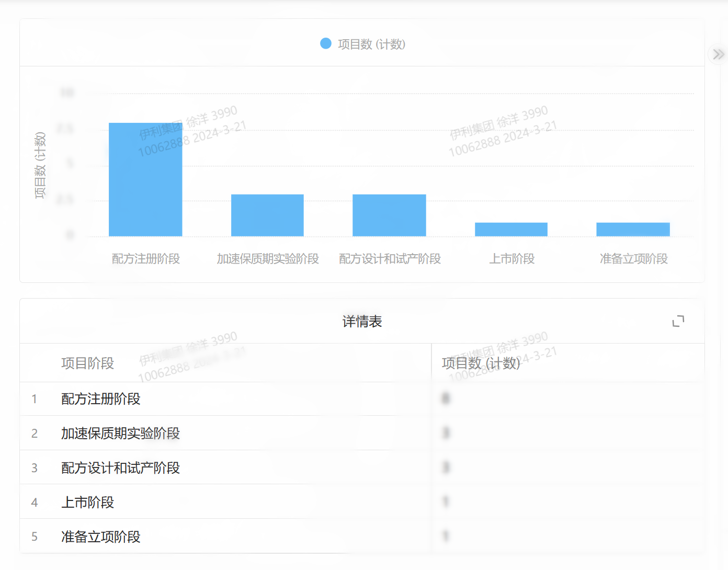Select table row 3 配方设计和试产阶段
This screenshot has width=728, height=570.
coord(362,468)
